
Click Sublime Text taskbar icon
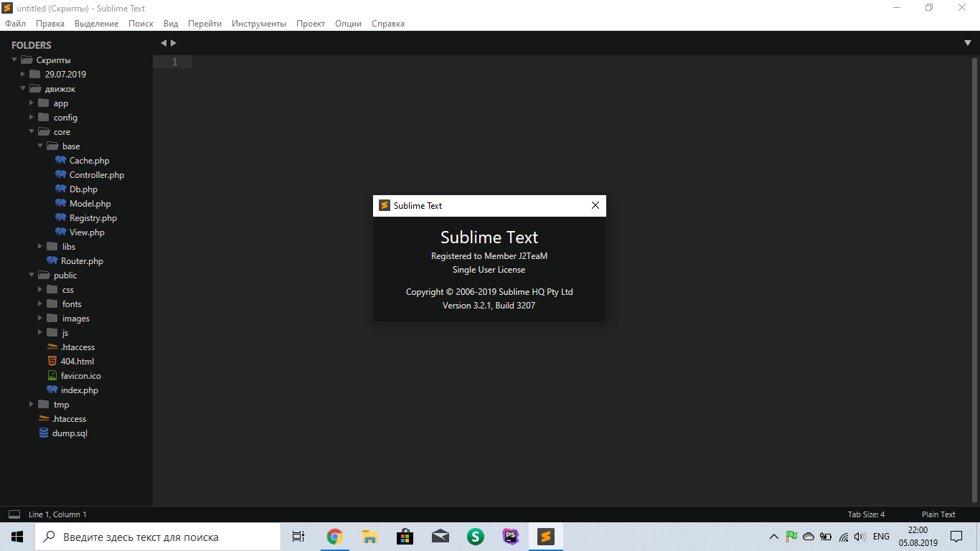pyautogui.click(x=546, y=537)
